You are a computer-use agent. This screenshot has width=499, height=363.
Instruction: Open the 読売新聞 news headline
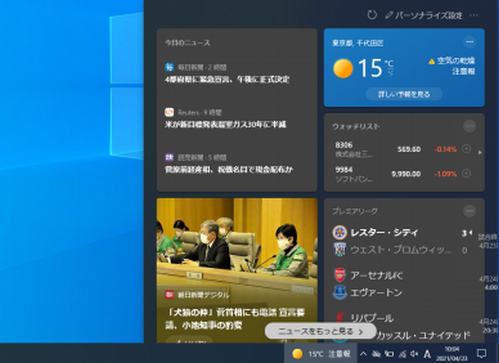point(229,170)
